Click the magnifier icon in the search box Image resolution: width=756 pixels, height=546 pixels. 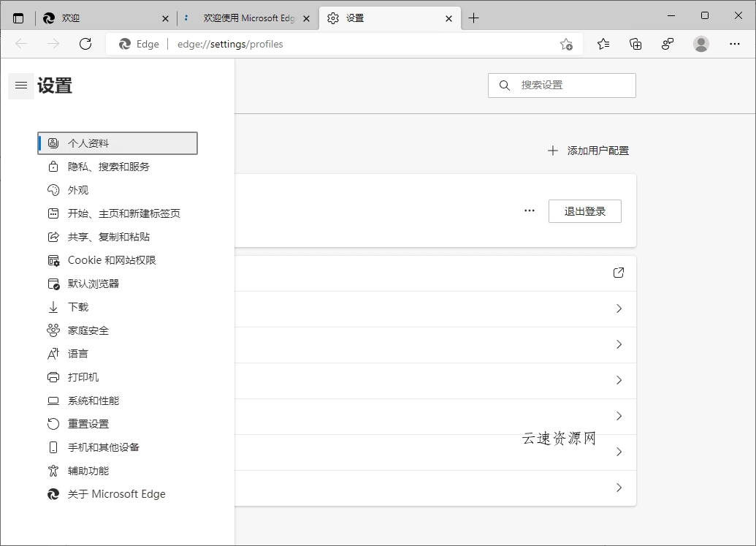tap(504, 86)
